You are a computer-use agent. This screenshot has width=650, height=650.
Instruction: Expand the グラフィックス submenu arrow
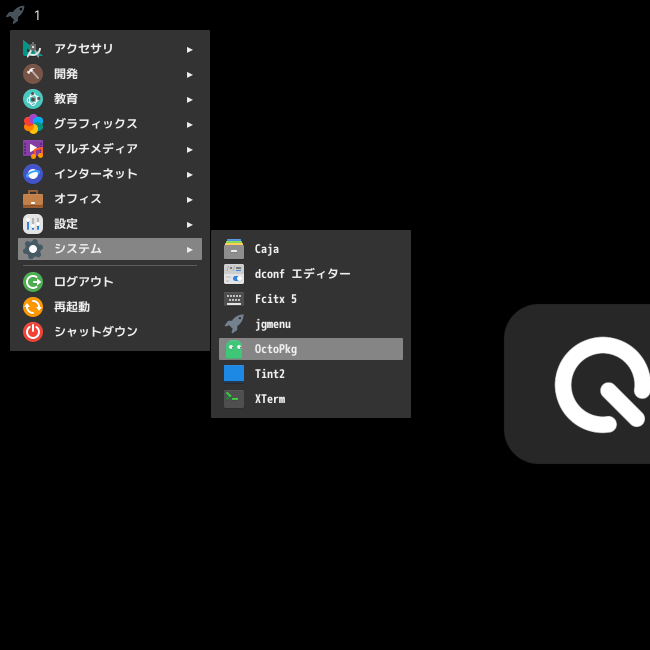[189, 124]
